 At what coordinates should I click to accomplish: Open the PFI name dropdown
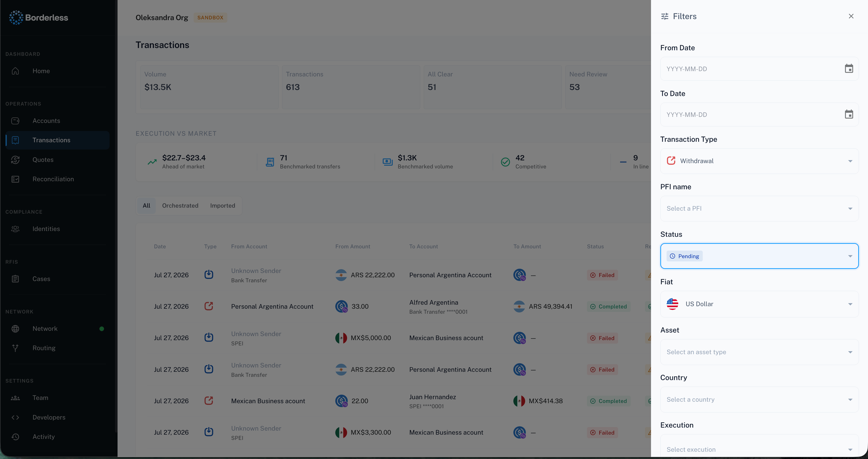[759, 209]
